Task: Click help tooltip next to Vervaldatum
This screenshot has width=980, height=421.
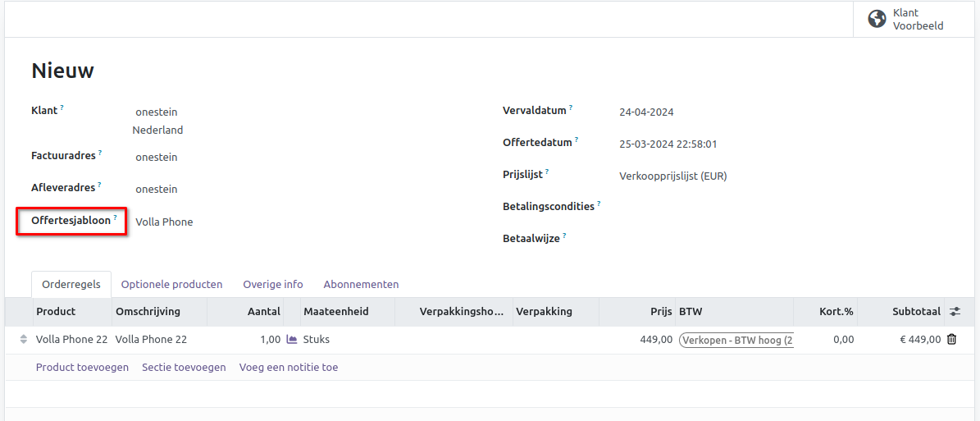Action: point(571,108)
